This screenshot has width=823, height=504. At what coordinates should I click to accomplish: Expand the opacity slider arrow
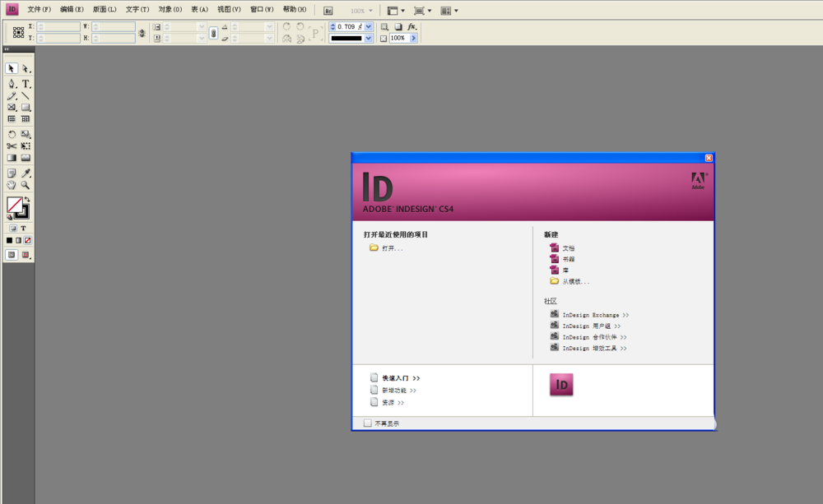coord(414,39)
